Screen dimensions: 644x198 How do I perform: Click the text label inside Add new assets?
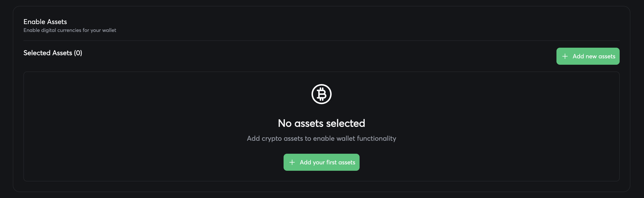pyautogui.click(x=594, y=56)
